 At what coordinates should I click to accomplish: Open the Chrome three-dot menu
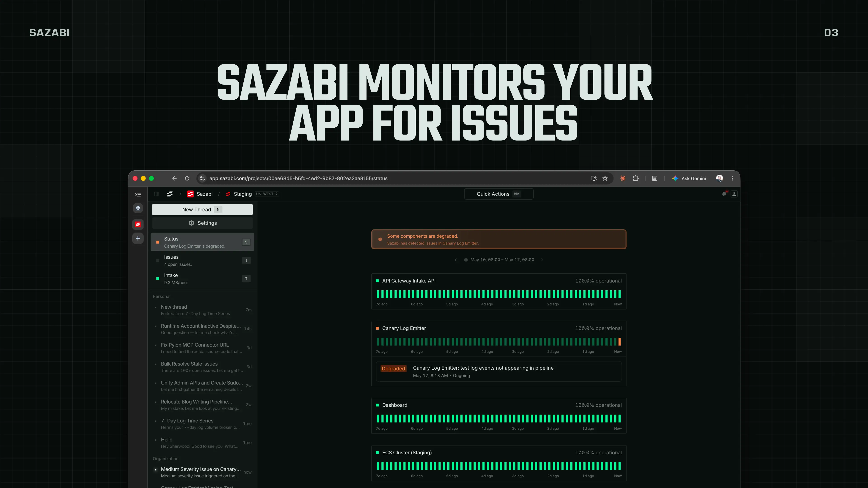point(732,178)
